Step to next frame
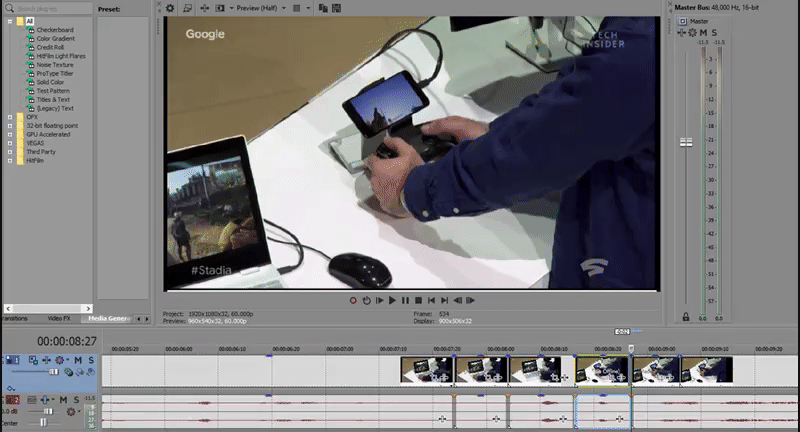Viewport: 800px width, 432px height. [x=470, y=300]
